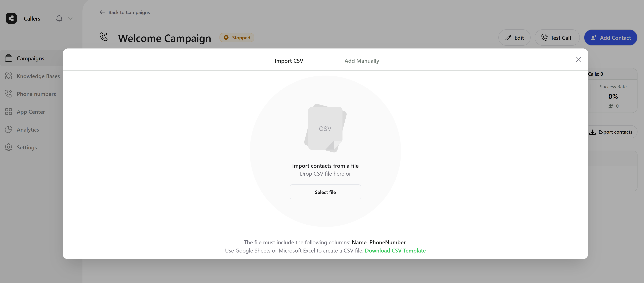Viewport: 644px width, 283px height.
Task: Switch to the Add Manually tab
Action: (362, 60)
